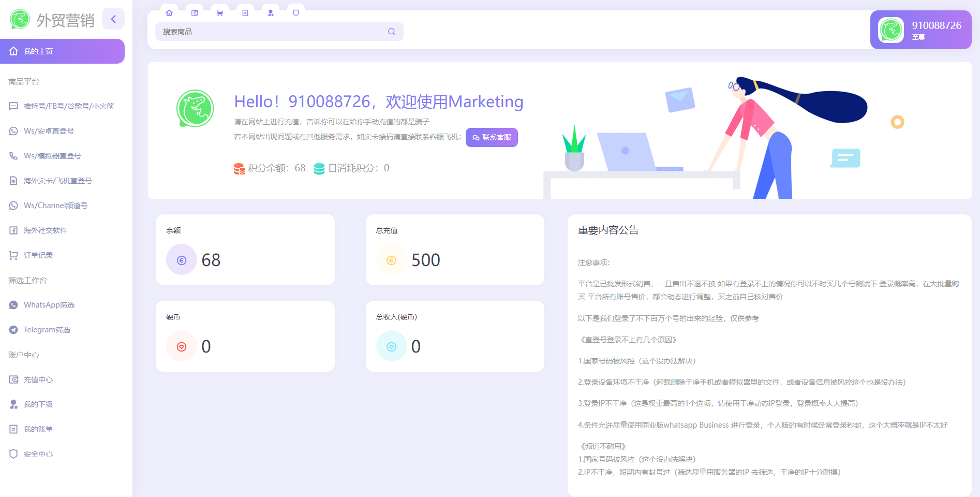Click the home icon in top shortcut bar
Screen dimensions: 980x497
click(x=169, y=13)
